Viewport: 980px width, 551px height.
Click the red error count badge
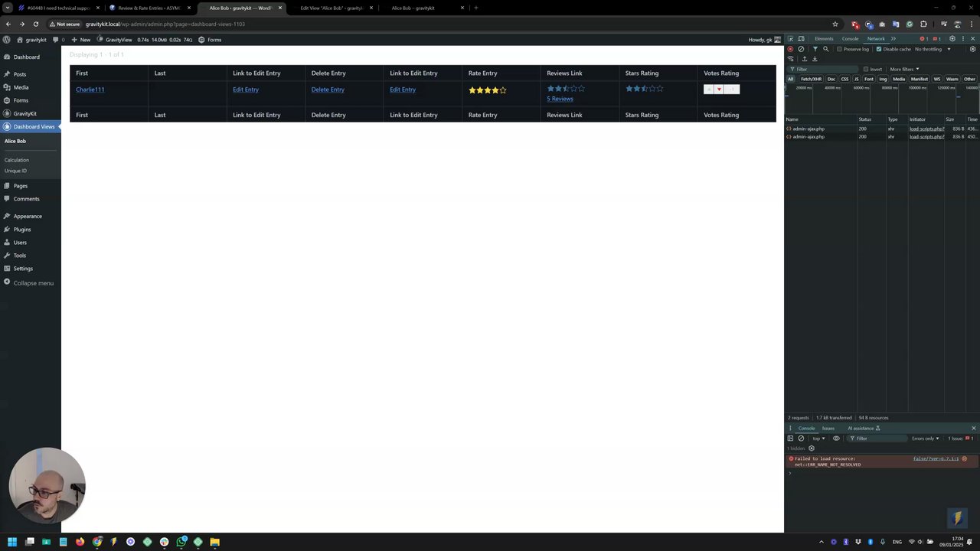(x=924, y=38)
